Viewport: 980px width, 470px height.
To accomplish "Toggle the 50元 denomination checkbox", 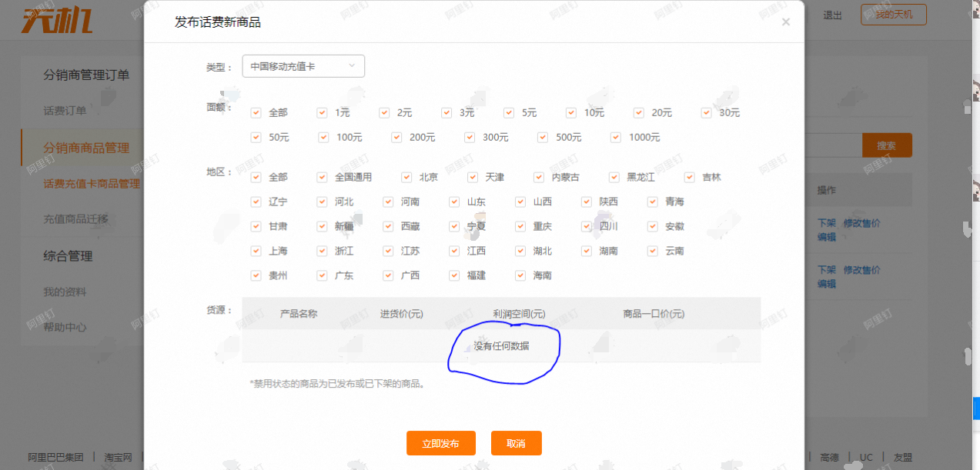I will coord(256,137).
